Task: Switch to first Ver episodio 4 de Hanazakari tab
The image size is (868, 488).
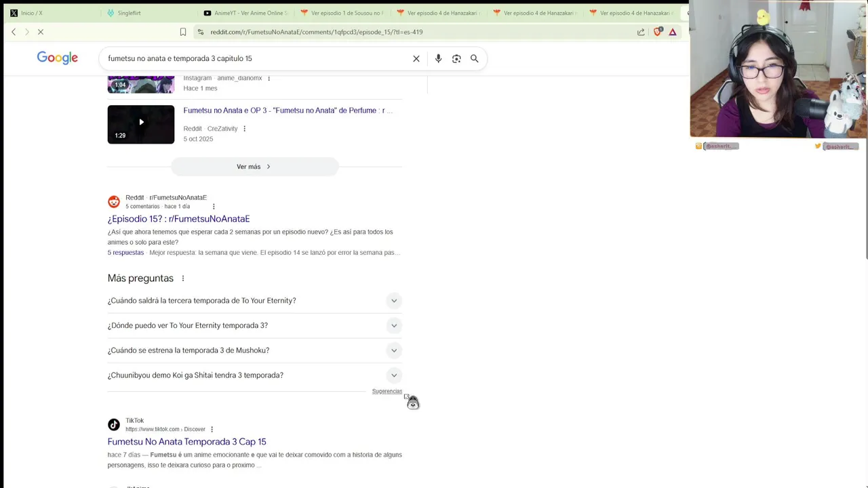Action: [x=439, y=13]
